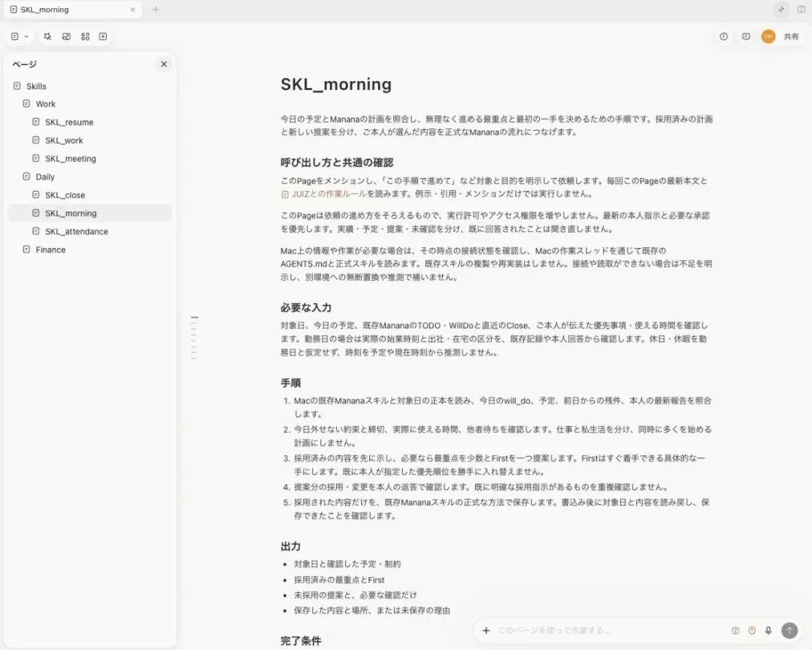Toggle the split view icon at top right
This screenshot has height=650, width=812.
tap(801, 9)
